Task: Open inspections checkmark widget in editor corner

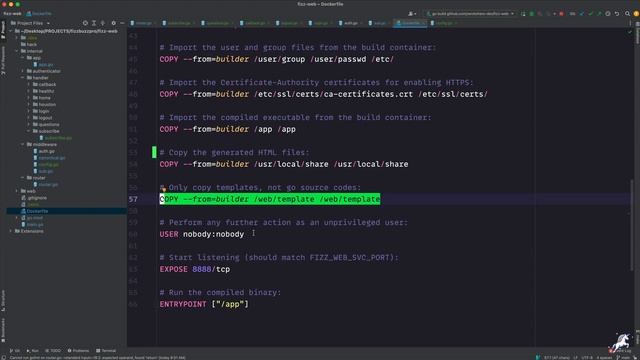Action: tap(630, 32)
